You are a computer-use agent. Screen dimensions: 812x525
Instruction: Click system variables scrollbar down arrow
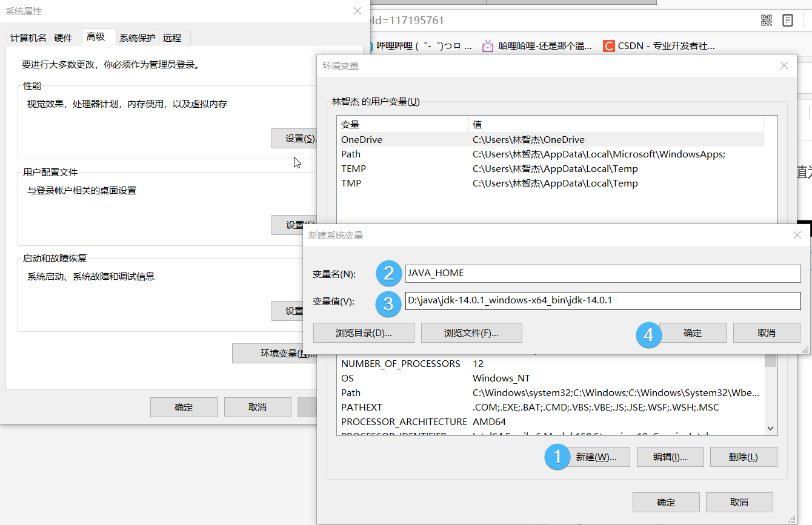(770, 428)
